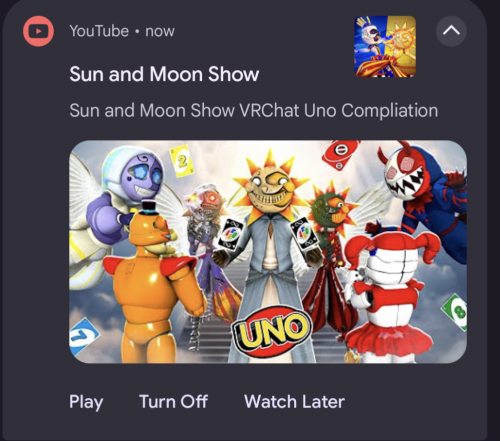Tap the YouTube app name label
This screenshot has width=500, height=441.
(99, 31)
